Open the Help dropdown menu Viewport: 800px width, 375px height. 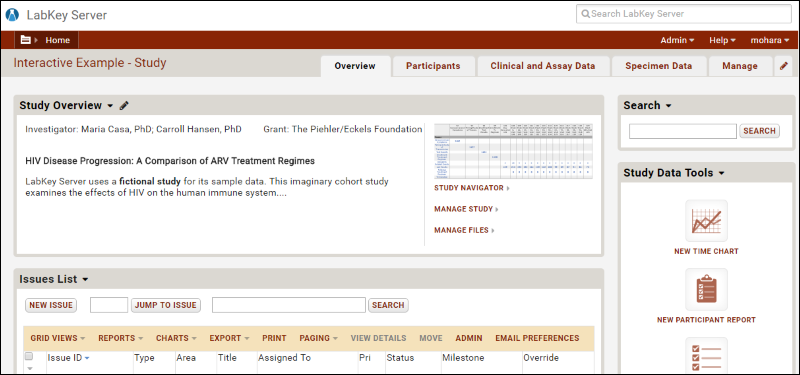click(x=722, y=40)
